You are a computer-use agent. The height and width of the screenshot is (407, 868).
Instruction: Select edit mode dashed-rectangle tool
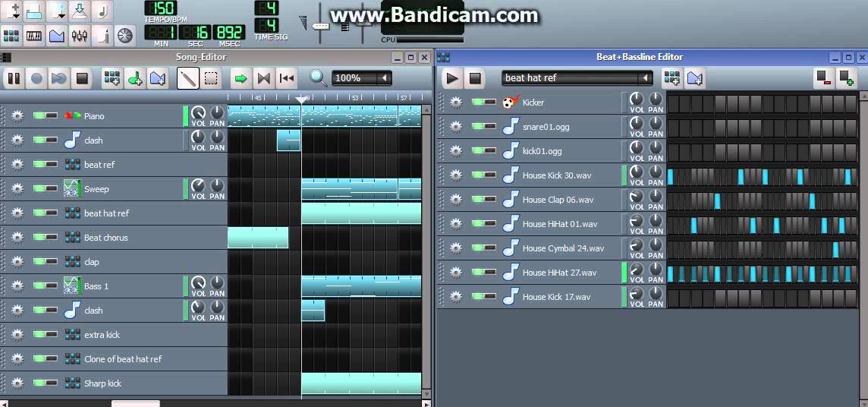click(211, 78)
